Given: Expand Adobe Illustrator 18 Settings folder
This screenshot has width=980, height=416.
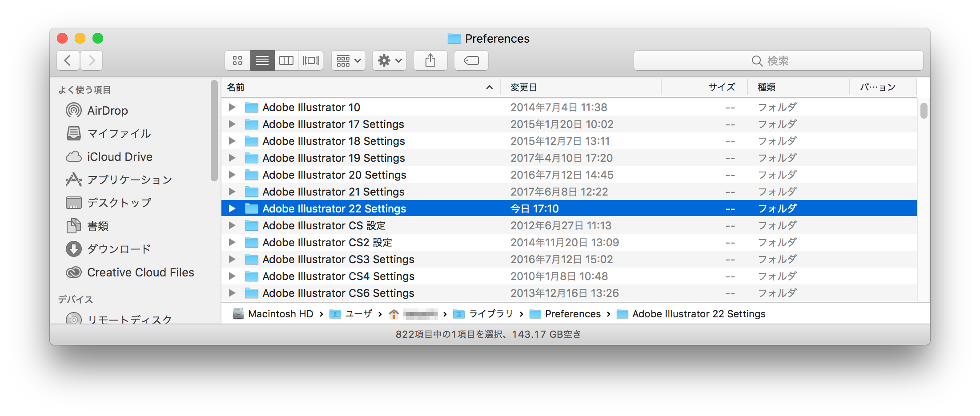Looking at the screenshot, I should (232, 141).
